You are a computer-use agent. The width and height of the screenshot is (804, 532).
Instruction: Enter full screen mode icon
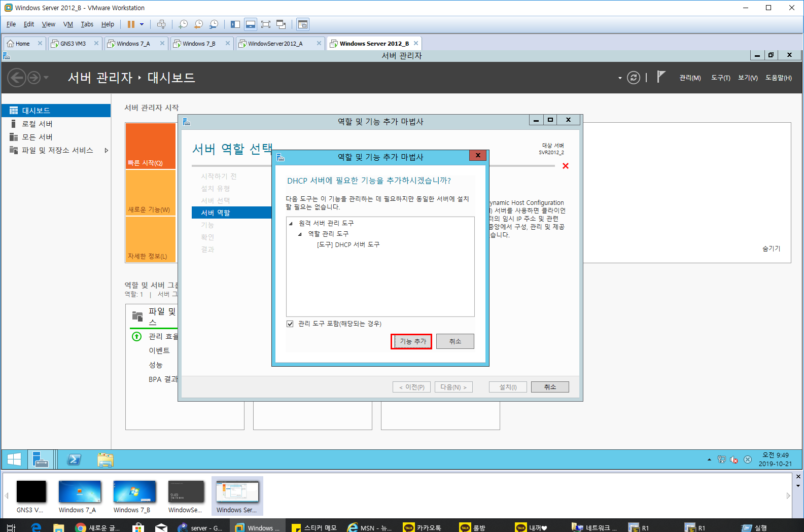point(266,24)
